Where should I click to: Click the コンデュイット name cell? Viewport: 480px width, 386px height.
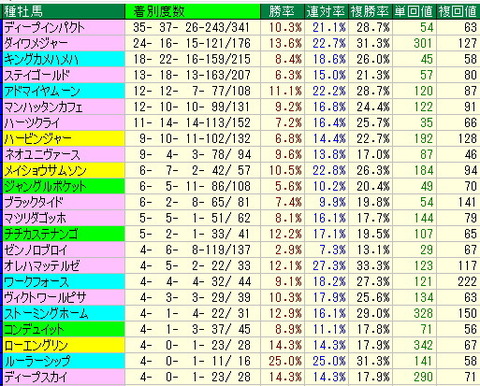64,329
